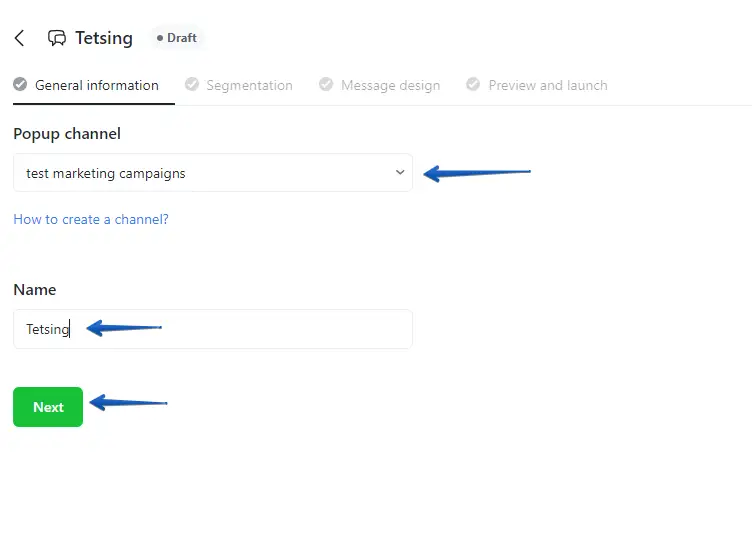This screenshot has height=537, width=752.
Task: Click the Tetsing campaign title heading
Action: [x=104, y=38]
